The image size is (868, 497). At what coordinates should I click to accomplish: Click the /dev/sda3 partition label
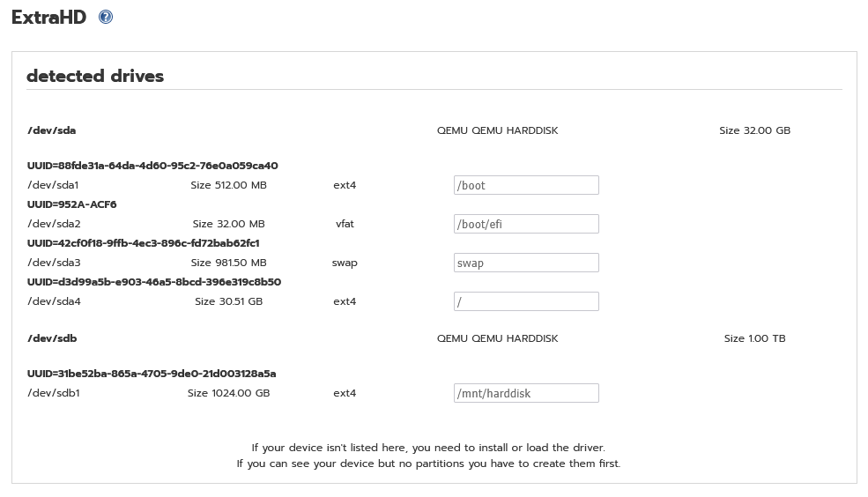click(54, 263)
